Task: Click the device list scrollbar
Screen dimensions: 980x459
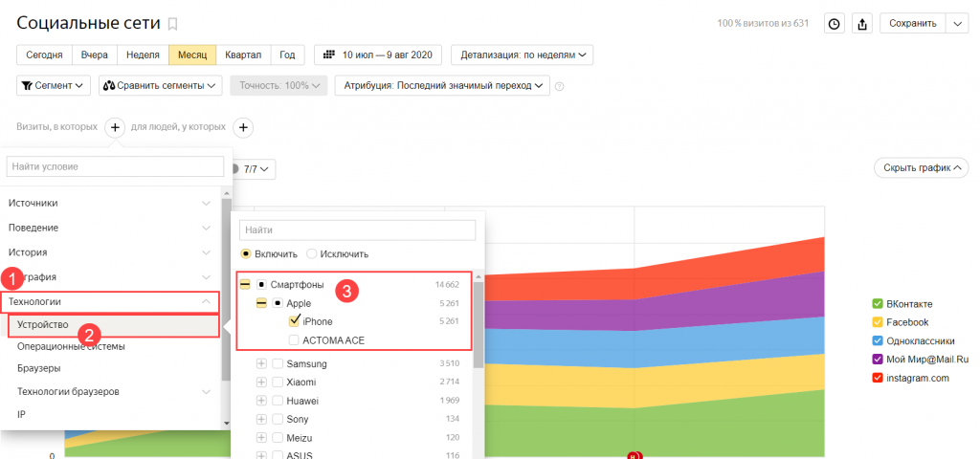Action: pos(479,325)
